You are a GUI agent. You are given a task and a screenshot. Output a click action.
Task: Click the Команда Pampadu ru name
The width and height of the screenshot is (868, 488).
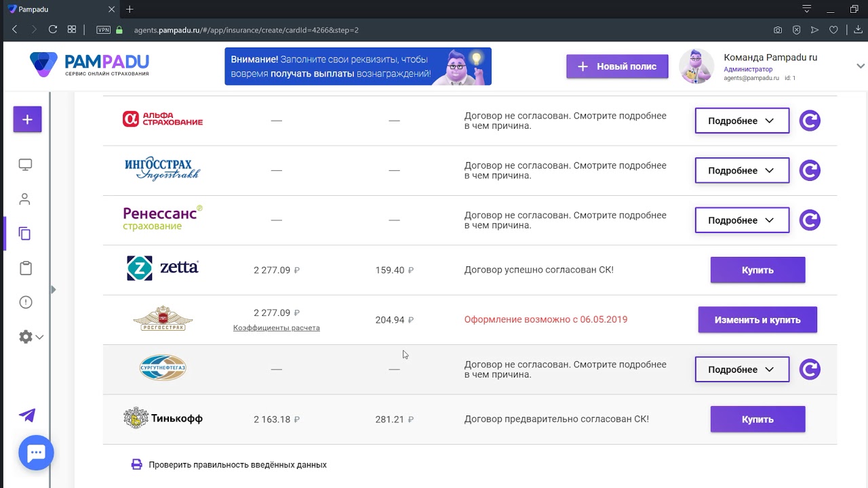pyautogui.click(x=770, y=58)
